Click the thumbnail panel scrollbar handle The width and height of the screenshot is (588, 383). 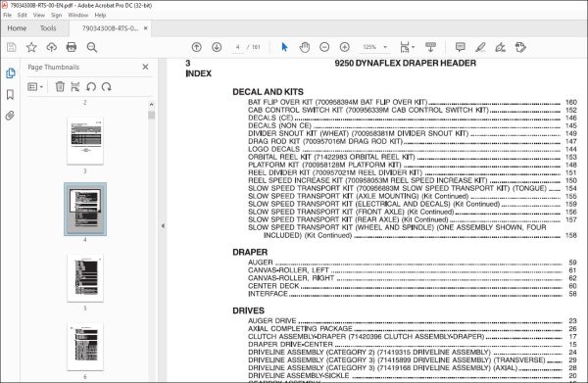click(x=152, y=115)
